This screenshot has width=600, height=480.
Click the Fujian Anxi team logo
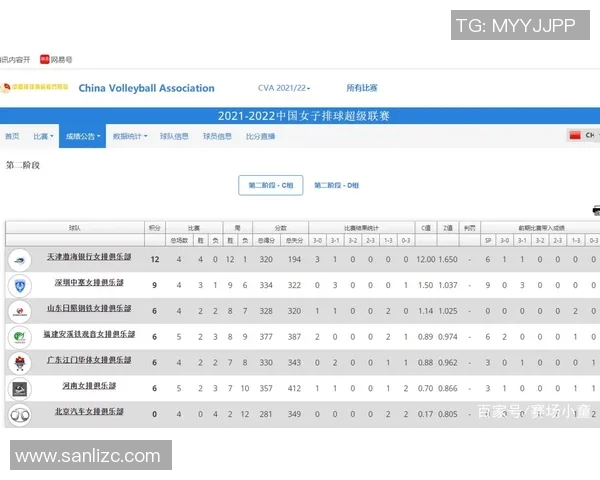pos(20,337)
